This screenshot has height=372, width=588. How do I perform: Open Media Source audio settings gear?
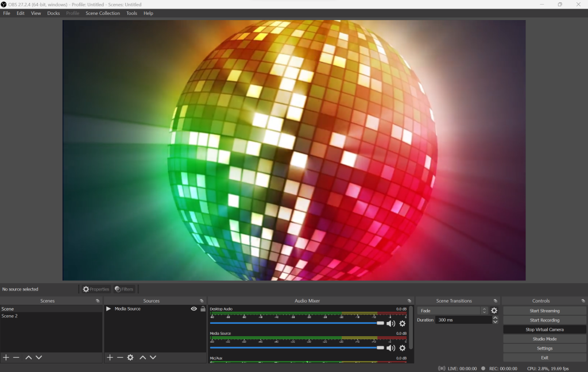pos(402,348)
